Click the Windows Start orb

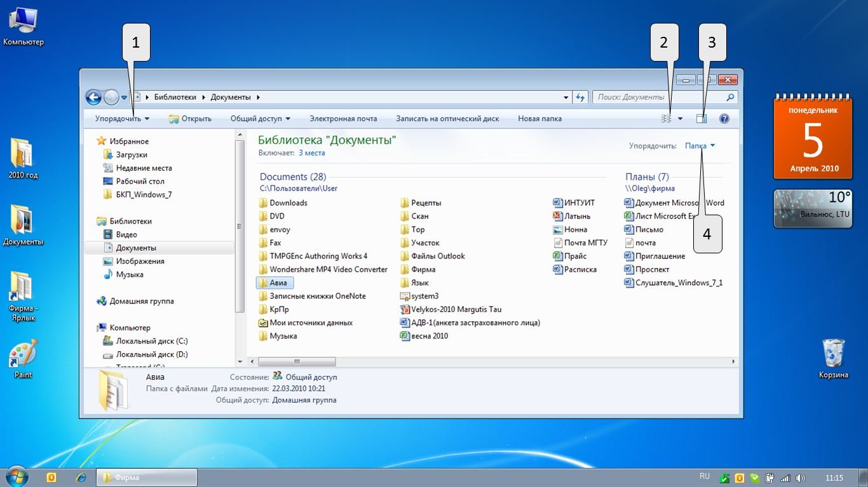click(x=17, y=477)
